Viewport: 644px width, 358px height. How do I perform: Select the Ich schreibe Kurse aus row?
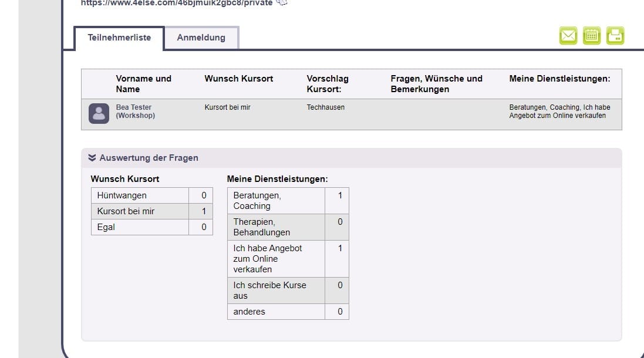[x=275, y=290]
